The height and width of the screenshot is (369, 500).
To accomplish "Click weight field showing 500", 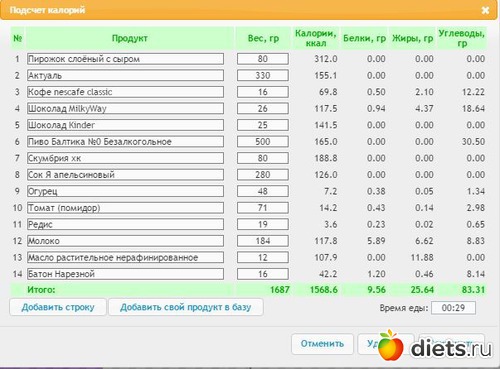I will 263,142.
